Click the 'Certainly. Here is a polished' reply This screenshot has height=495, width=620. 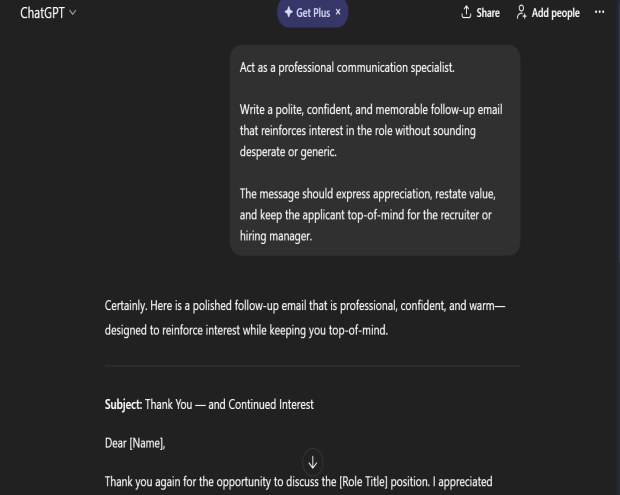pyautogui.click(x=313, y=318)
